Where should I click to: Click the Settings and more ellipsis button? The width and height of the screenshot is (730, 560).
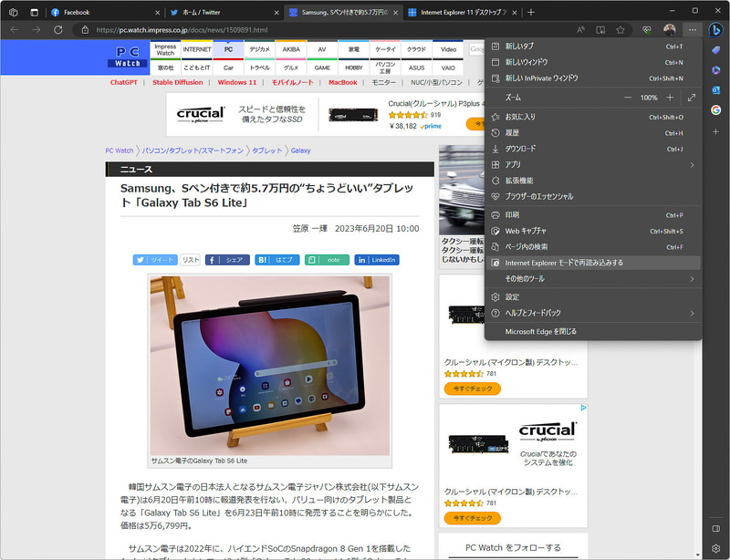coord(693,30)
